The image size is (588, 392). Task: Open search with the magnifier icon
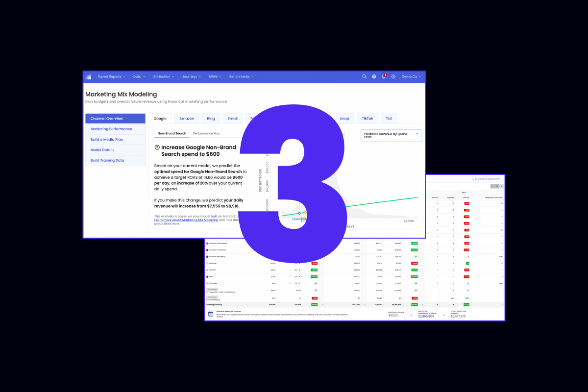364,76
